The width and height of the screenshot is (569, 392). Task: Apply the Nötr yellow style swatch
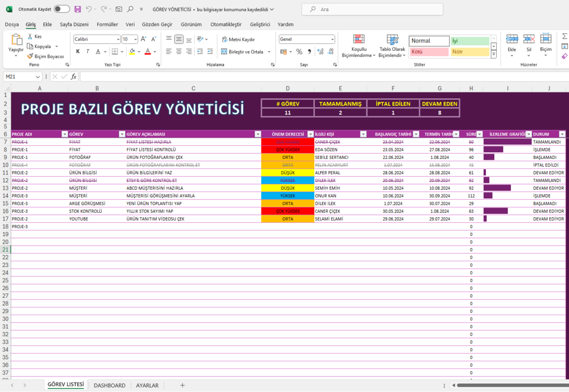coord(470,52)
